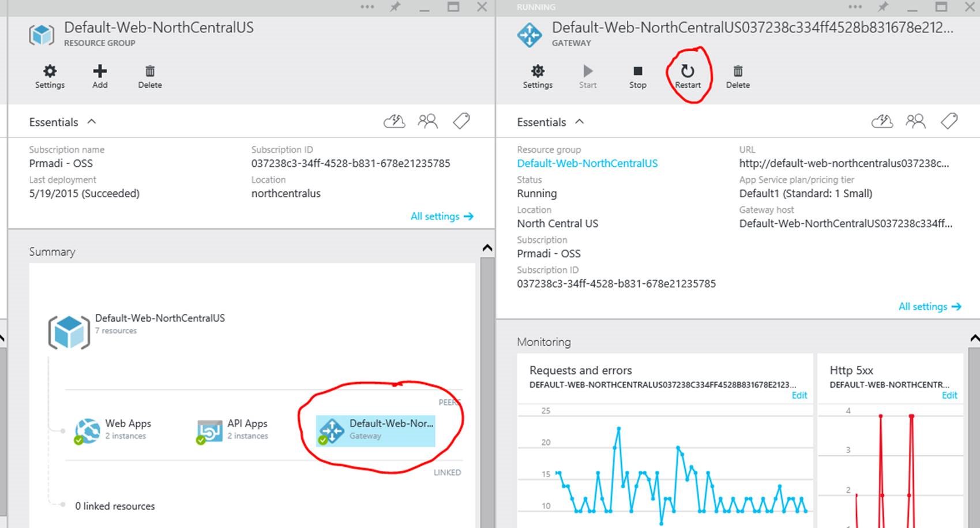Open more options ellipsis on resource group blade
The width and height of the screenshot is (980, 528).
367,7
